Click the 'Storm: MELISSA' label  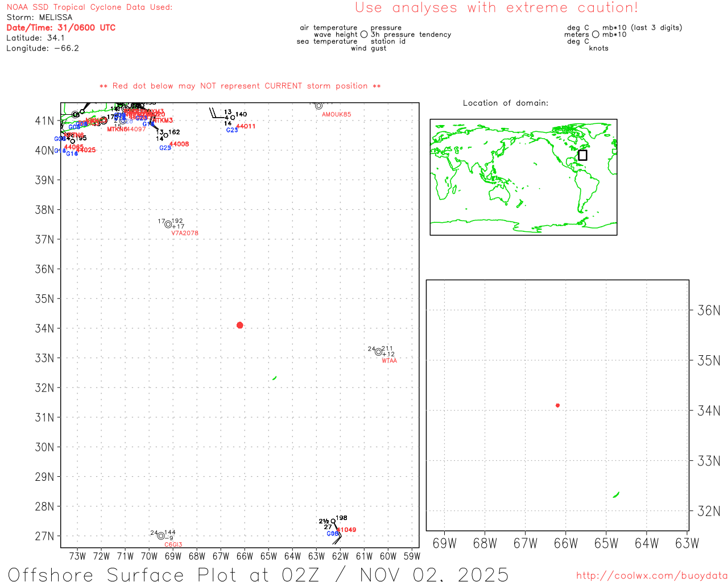tap(40, 18)
